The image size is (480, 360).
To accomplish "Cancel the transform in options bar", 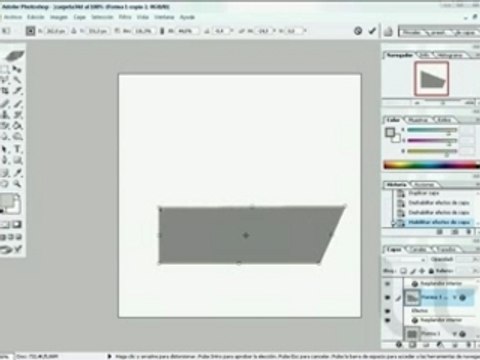I will pos(358,31).
